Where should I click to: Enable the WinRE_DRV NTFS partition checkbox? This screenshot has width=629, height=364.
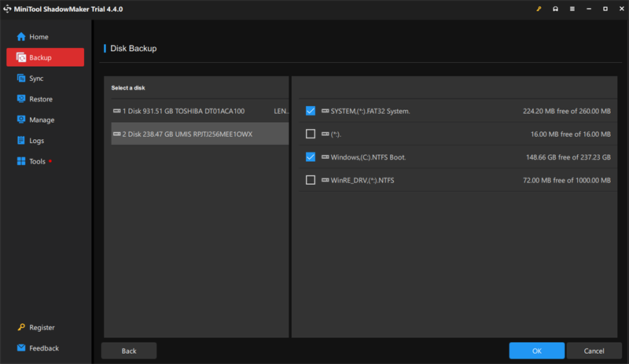pos(311,180)
